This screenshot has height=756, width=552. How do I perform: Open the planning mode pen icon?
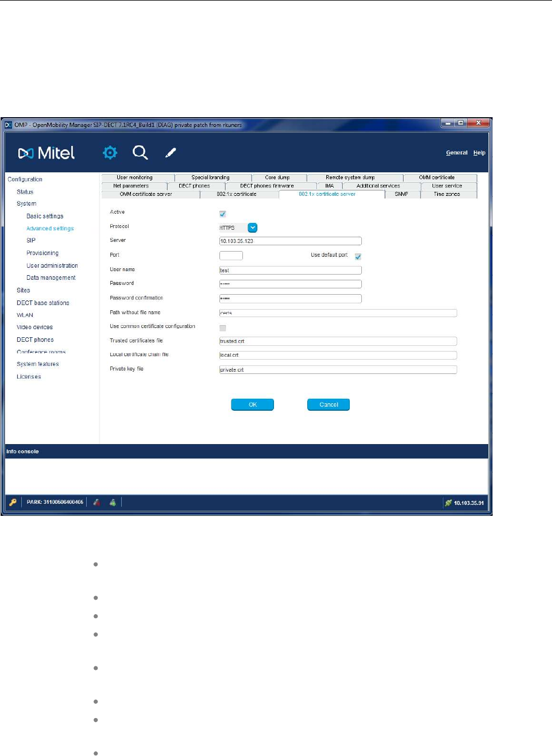[x=171, y=152]
